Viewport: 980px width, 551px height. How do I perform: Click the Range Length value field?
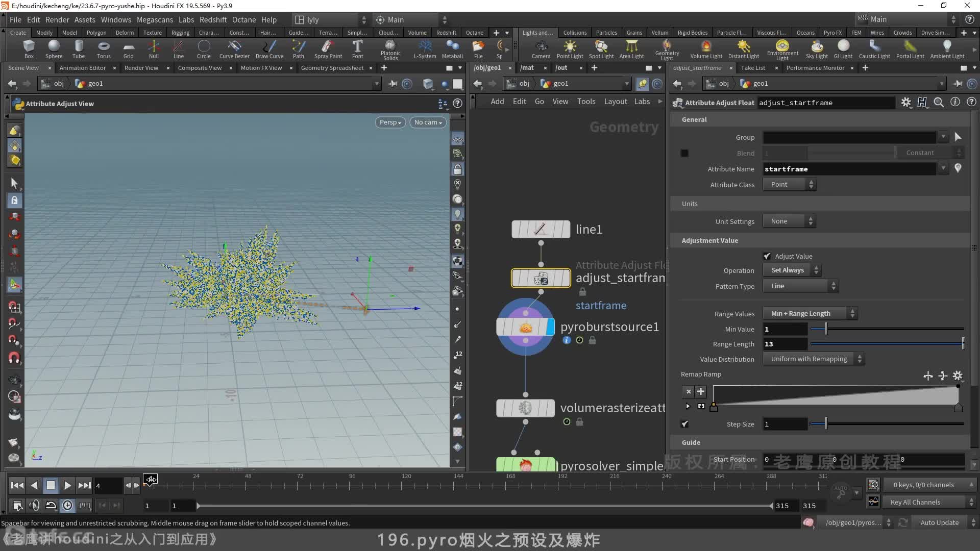point(785,344)
